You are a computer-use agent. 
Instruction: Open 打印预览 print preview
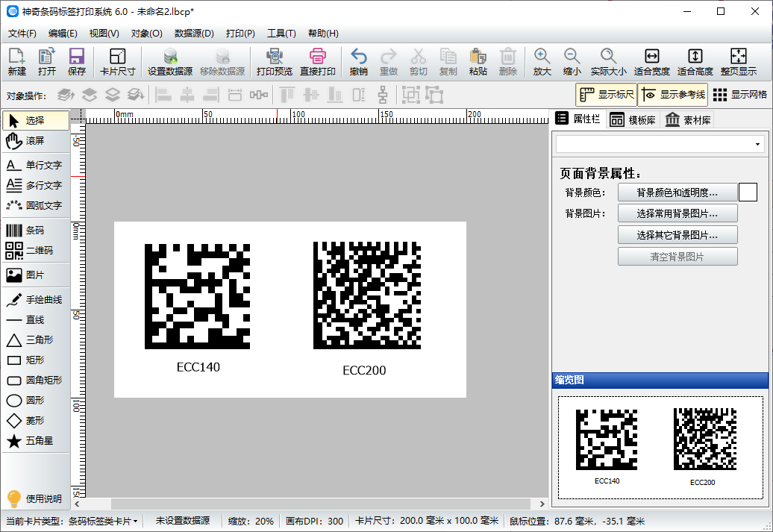tap(275, 62)
